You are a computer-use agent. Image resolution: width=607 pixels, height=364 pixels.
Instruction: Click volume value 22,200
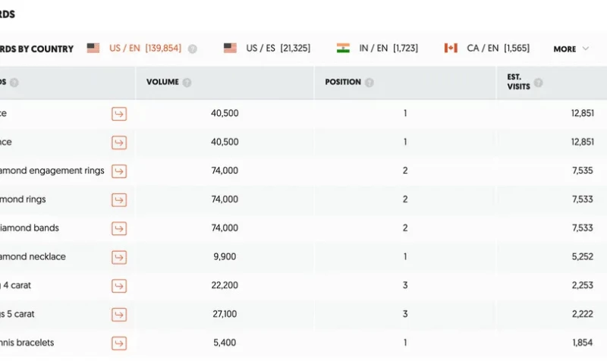(225, 285)
